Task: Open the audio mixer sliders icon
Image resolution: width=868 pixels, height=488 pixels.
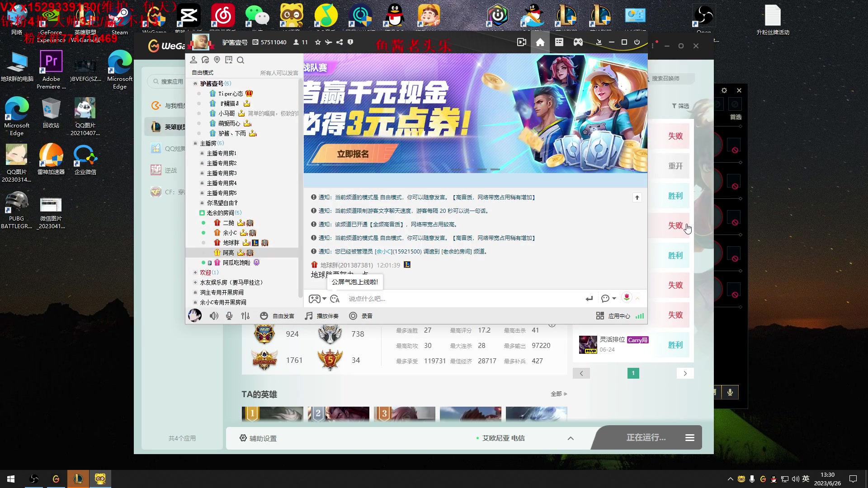Action: 245,316
